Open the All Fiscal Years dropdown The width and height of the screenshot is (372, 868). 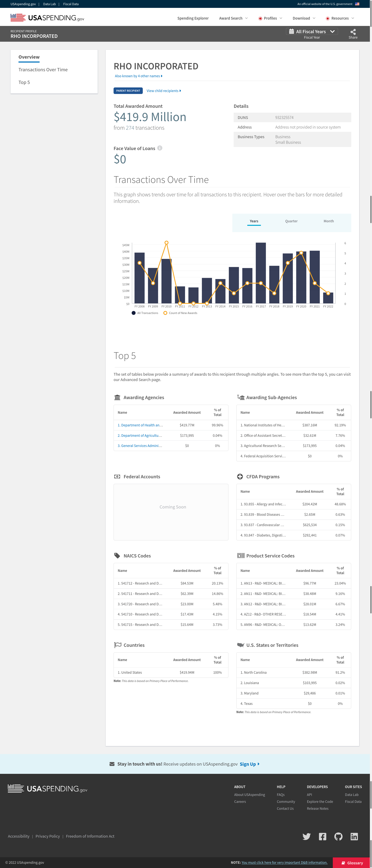[x=312, y=31]
